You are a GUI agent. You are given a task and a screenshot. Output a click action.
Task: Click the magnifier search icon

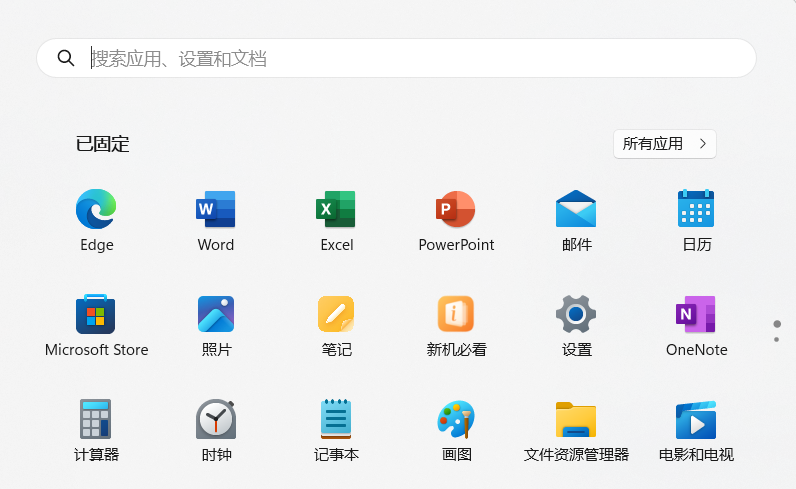coord(66,58)
